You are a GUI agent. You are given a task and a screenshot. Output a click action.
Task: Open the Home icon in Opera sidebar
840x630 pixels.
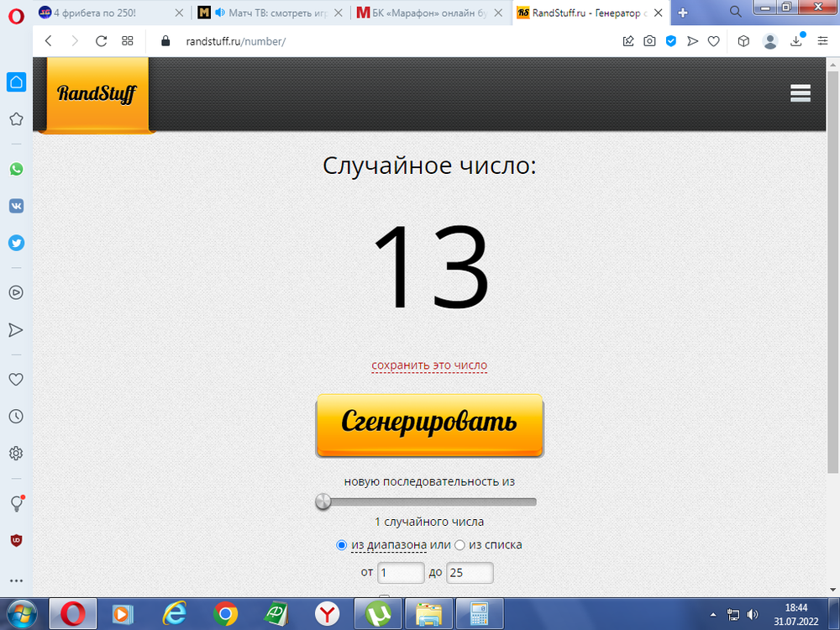click(x=16, y=82)
